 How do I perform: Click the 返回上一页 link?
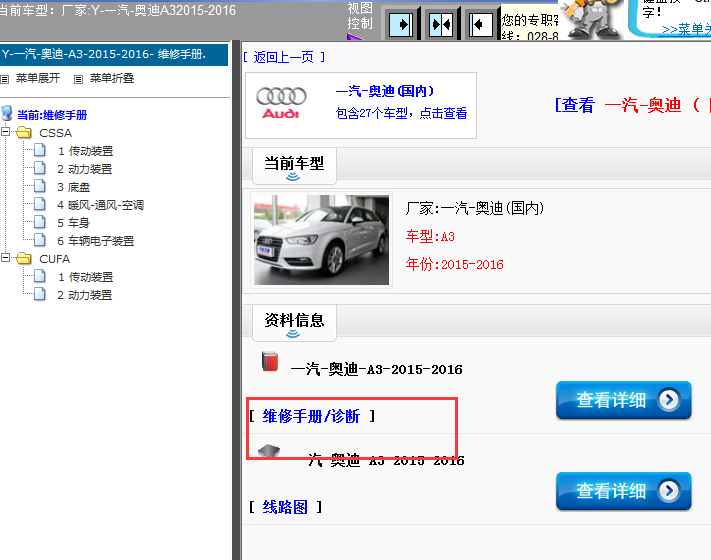(x=284, y=57)
